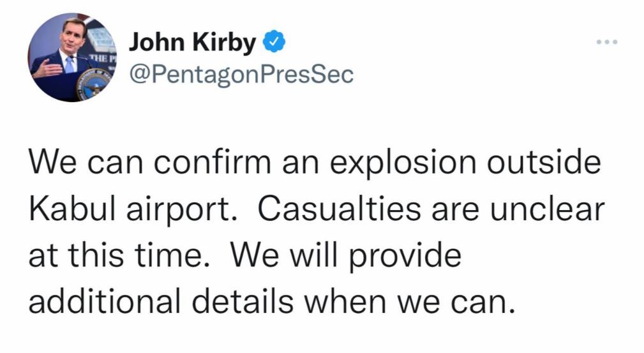644x353 pixels.
Task: Click the first line "We can confirm"
Action: tap(150, 161)
